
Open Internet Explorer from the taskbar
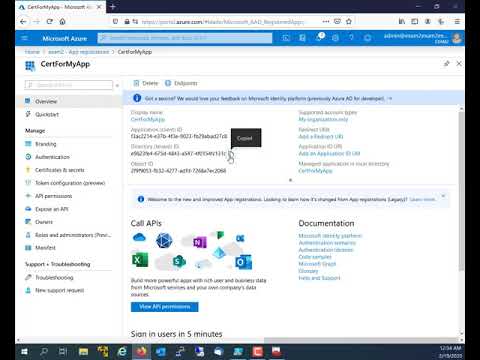122,352
